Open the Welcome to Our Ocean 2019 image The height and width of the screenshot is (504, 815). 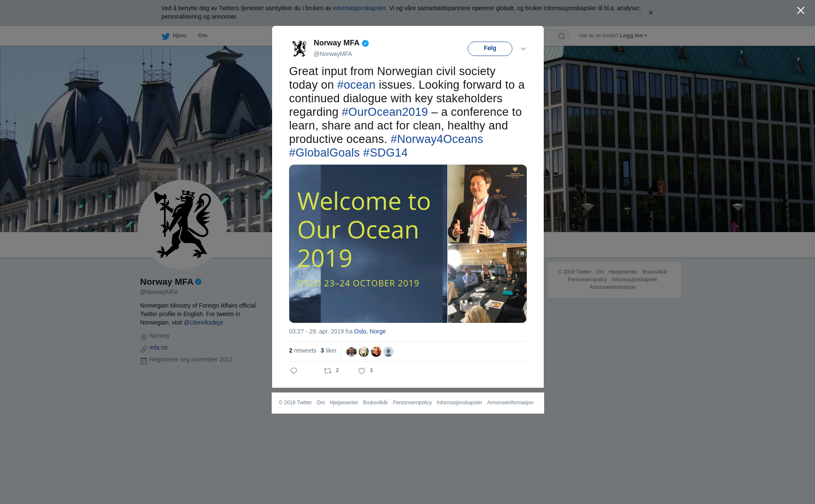click(368, 244)
